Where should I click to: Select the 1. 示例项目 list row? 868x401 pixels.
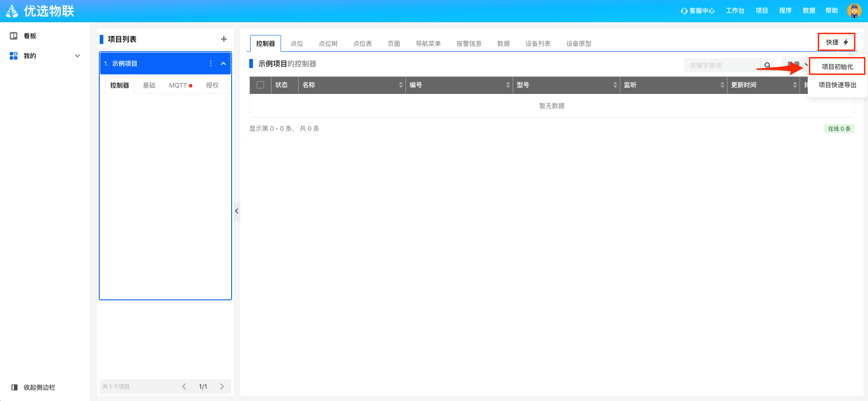coord(165,64)
